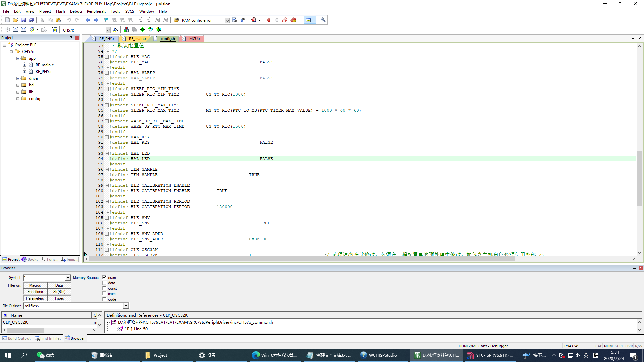Select RF_main.c in project tree
Viewport: 644px width, 362px height.
44,65
